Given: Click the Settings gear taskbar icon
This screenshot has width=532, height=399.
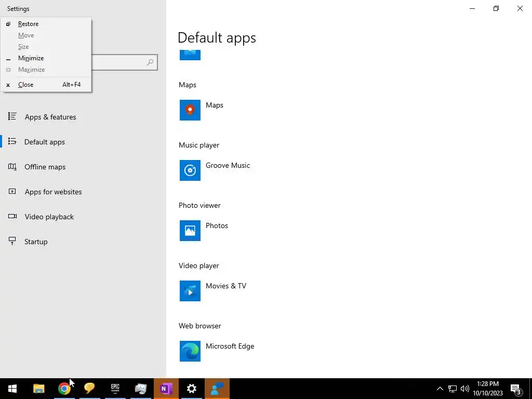Looking at the screenshot, I should (x=192, y=389).
